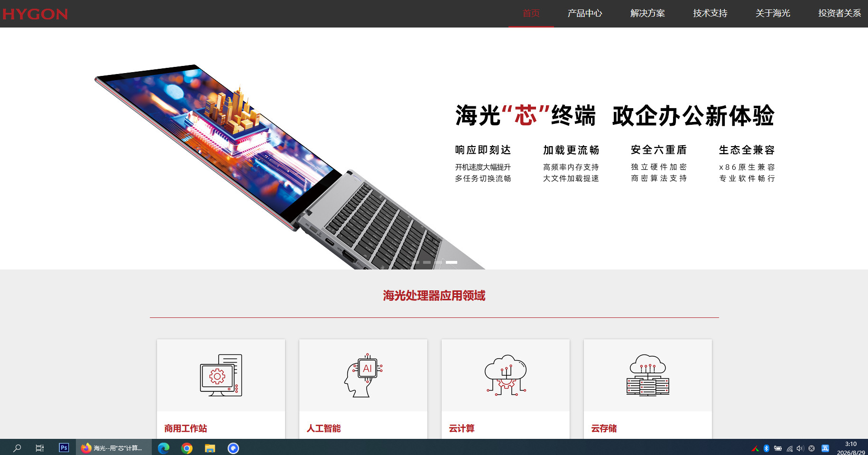Image resolution: width=868 pixels, height=455 pixels.
Task: Open the taskbar clock showing 3:10
Action: point(851,448)
